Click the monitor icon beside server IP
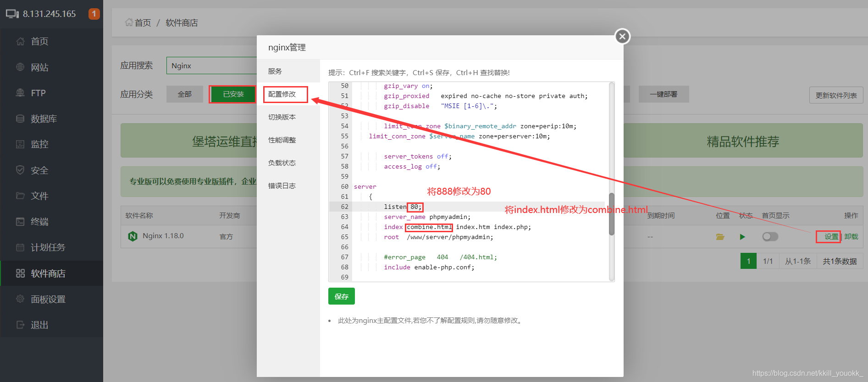The height and width of the screenshot is (382, 868). tap(12, 14)
